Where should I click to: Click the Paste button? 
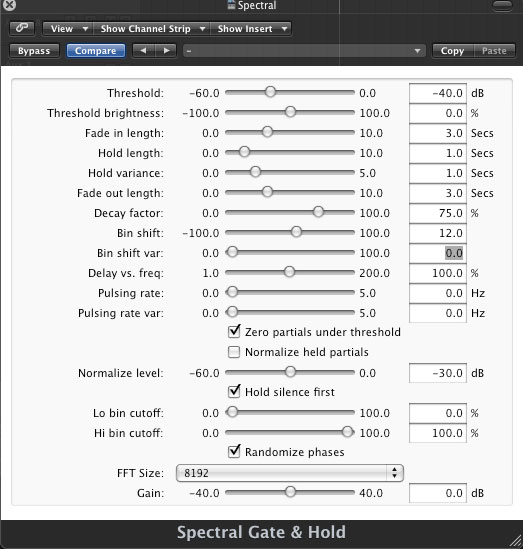(494, 51)
